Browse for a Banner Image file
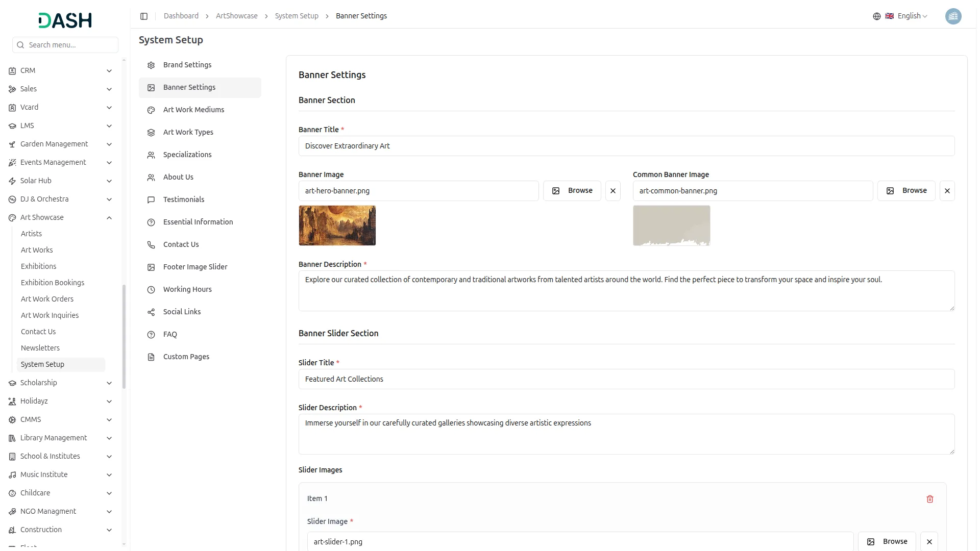The height and width of the screenshot is (551, 980). pyautogui.click(x=572, y=191)
